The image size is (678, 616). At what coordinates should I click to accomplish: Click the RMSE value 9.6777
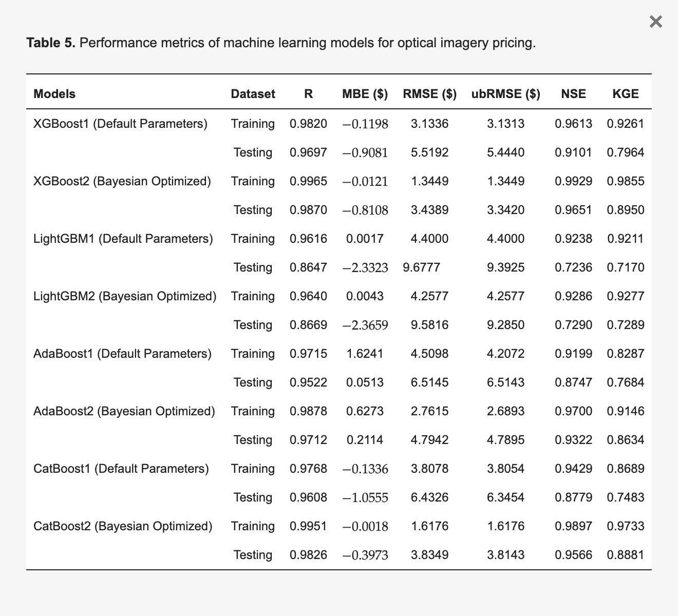[x=422, y=267]
